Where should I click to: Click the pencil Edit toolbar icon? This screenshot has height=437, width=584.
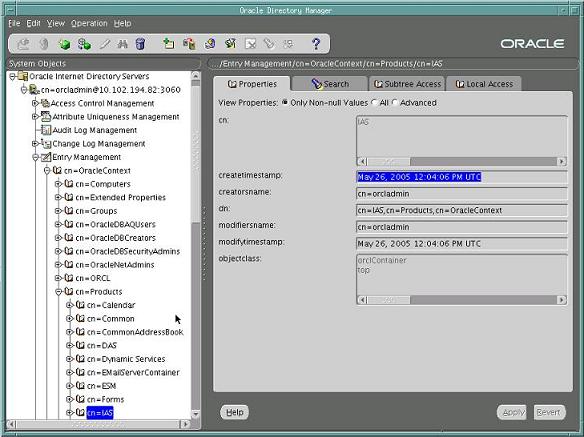(x=105, y=44)
